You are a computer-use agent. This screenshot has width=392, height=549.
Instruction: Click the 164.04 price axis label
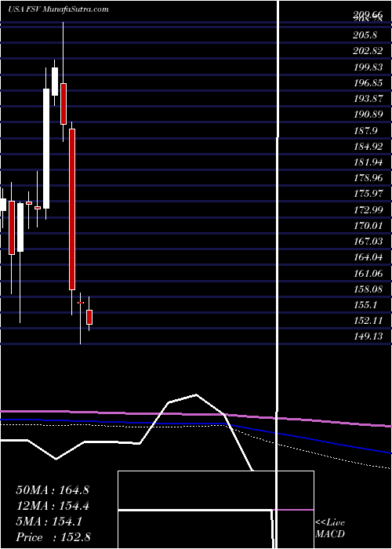click(x=368, y=257)
